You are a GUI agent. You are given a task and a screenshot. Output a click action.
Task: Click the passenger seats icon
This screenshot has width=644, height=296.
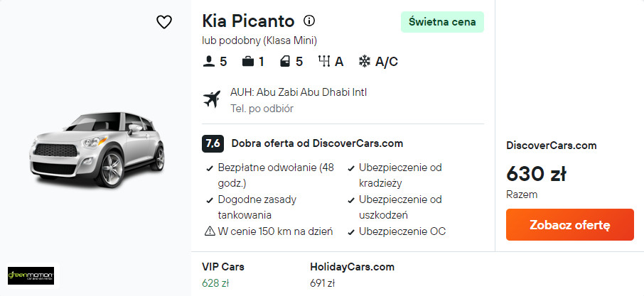coord(209,62)
